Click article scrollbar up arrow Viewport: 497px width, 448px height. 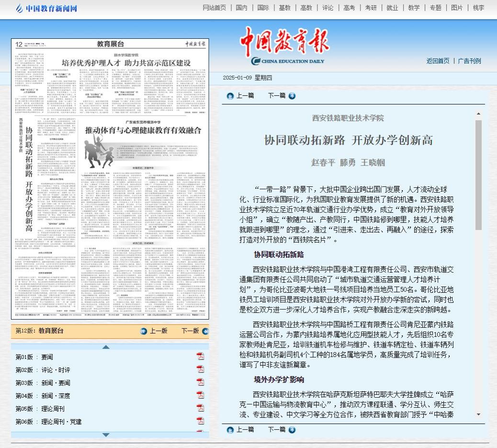point(478,114)
